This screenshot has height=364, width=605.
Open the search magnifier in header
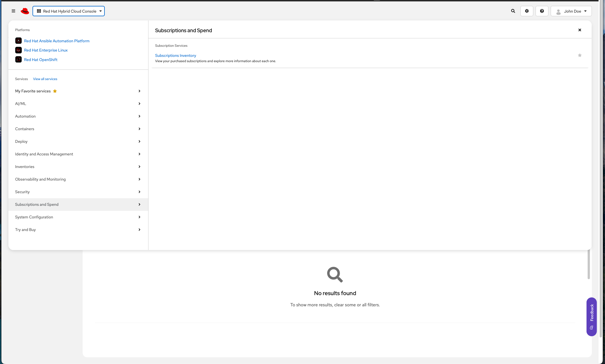pos(513,11)
